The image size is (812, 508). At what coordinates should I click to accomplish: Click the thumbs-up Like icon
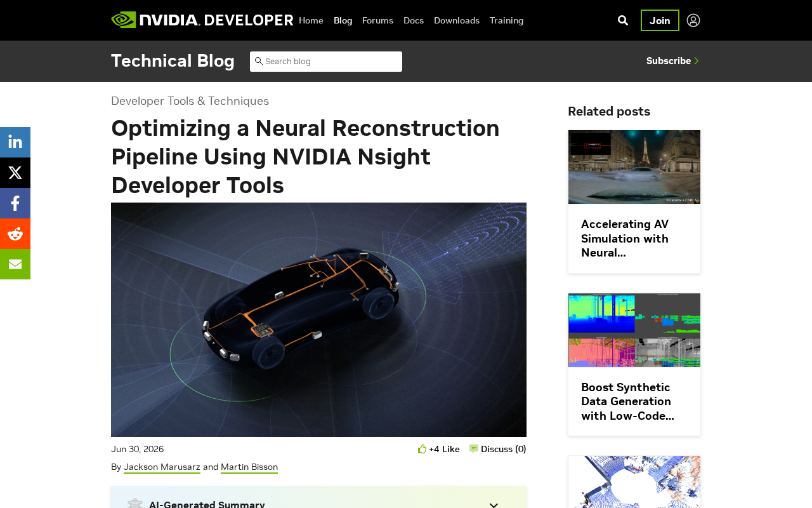coord(422,449)
